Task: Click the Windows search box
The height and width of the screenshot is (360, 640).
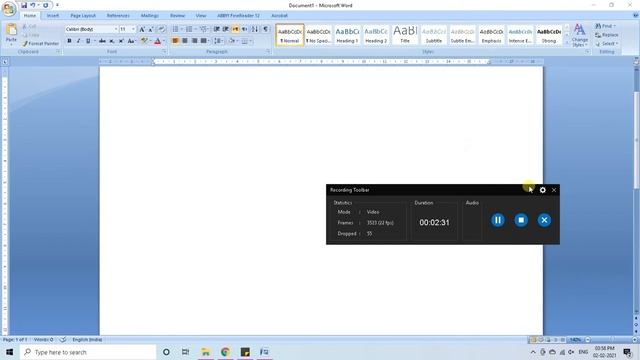Action: (x=88, y=352)
